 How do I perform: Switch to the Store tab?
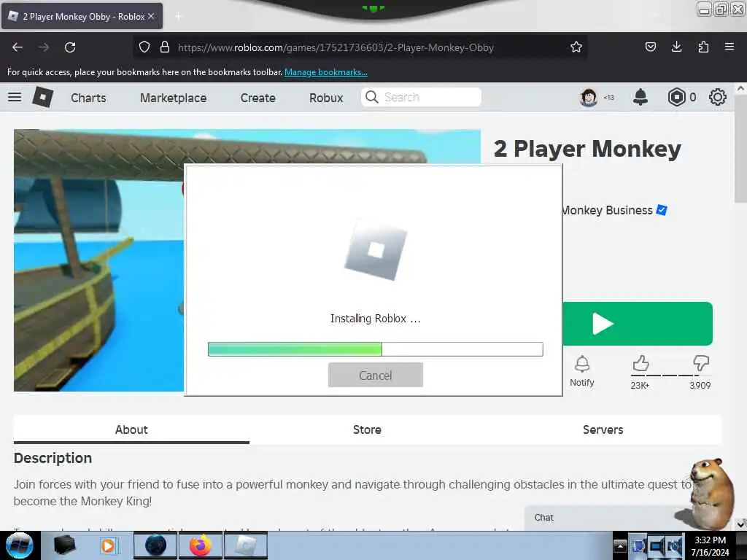click(x=367, y=429)
